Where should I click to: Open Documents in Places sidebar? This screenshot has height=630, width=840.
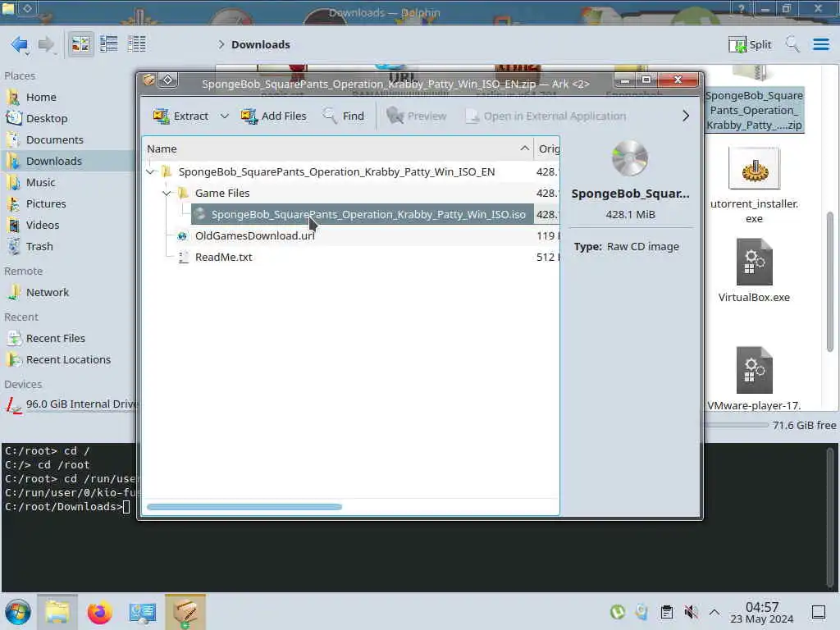point(69,139)
